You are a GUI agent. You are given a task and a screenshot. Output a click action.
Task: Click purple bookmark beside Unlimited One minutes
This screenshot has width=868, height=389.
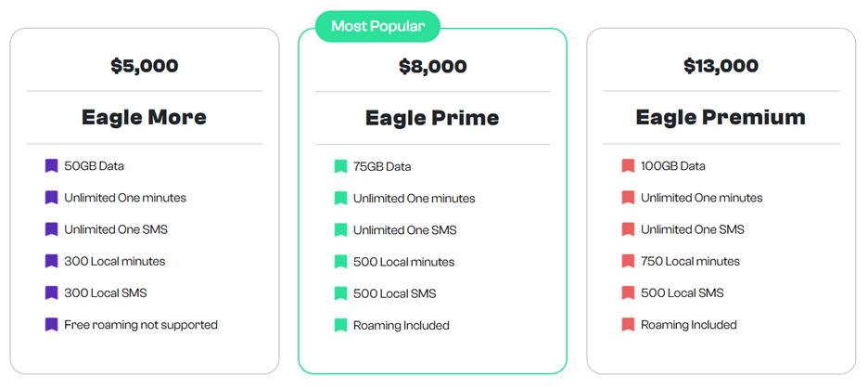coord(52,198)
